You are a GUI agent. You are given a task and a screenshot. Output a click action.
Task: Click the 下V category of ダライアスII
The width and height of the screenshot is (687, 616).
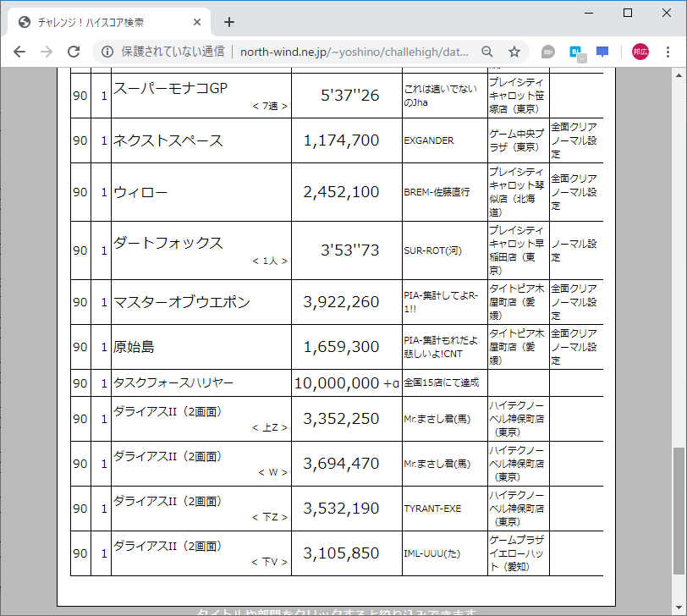(x=269, y=562)
